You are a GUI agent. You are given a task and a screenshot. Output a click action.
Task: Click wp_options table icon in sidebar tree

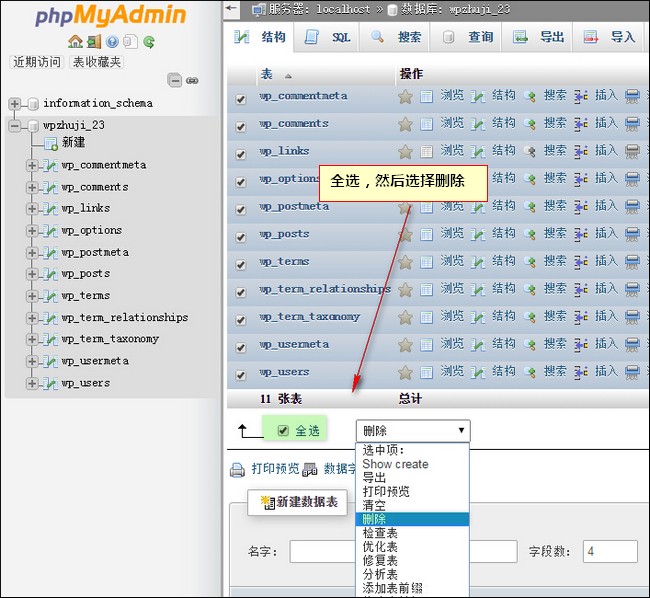coord(50,230)
